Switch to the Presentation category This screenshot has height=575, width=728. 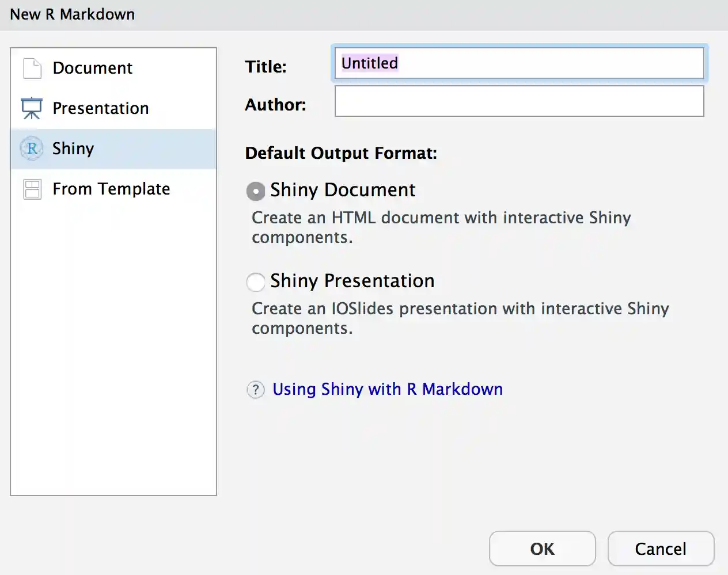point(101,108)
